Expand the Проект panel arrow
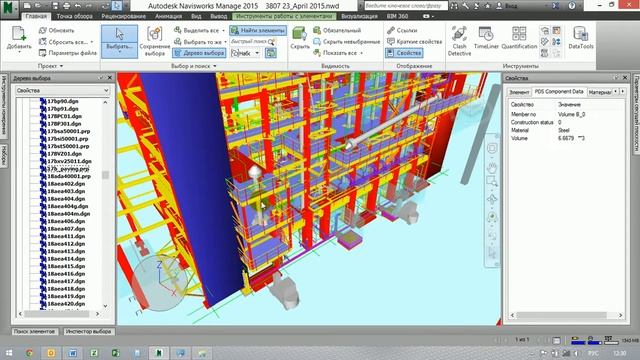Image resolution: width=640 pixels, height=360 pixels. click(62, 66)
